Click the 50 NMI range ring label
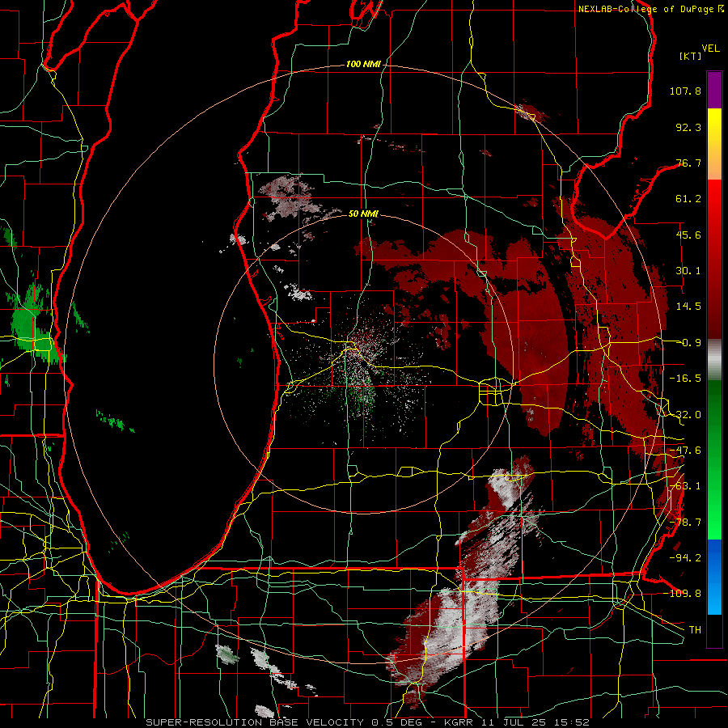This screenshot has width=728, height=728. (363, 214)
